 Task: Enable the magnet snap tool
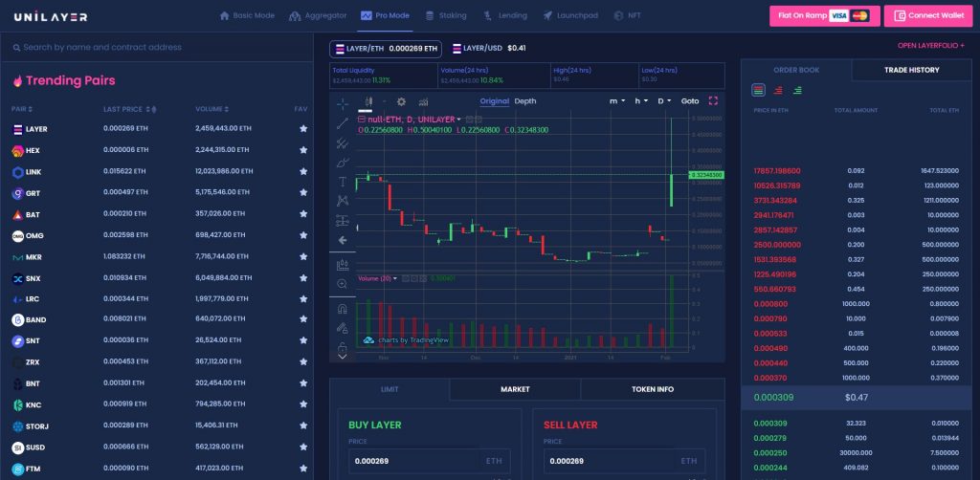pos(343,308)
